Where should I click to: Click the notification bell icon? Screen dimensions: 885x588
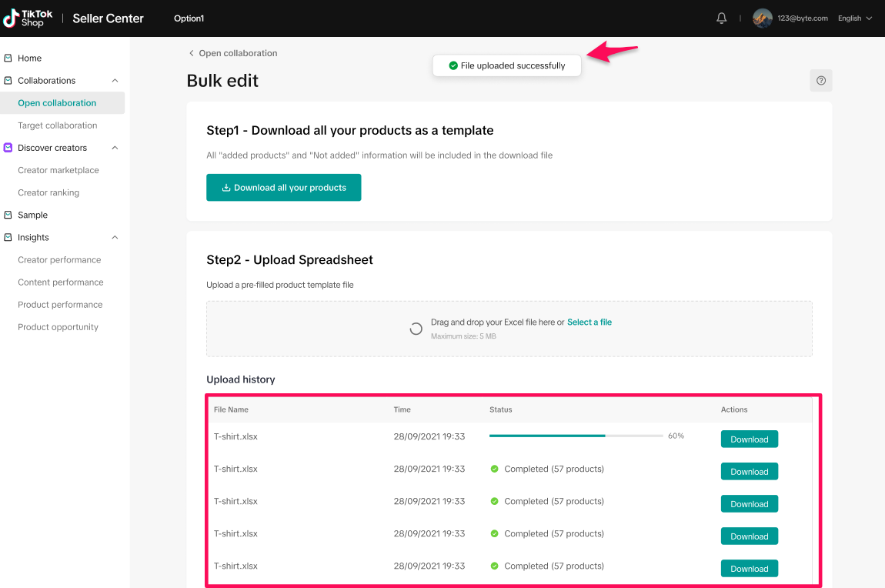coord(721,18)
